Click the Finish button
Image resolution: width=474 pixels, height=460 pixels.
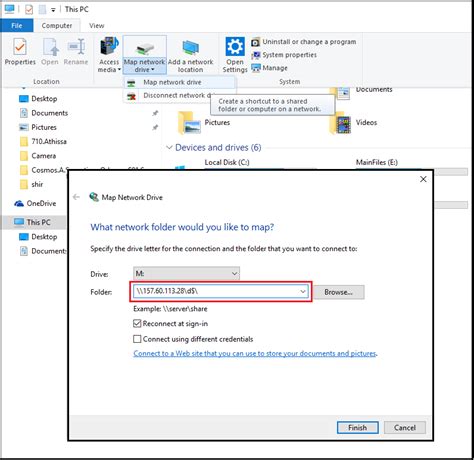click(358, 428)
